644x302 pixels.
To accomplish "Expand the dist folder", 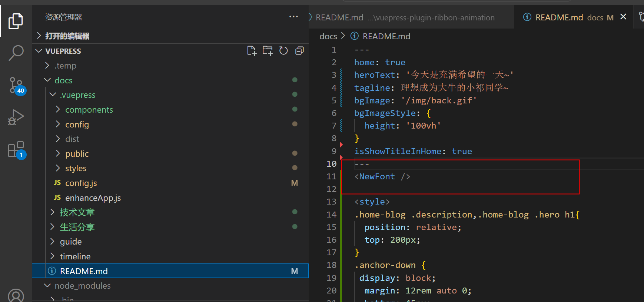I will (58, 139).
